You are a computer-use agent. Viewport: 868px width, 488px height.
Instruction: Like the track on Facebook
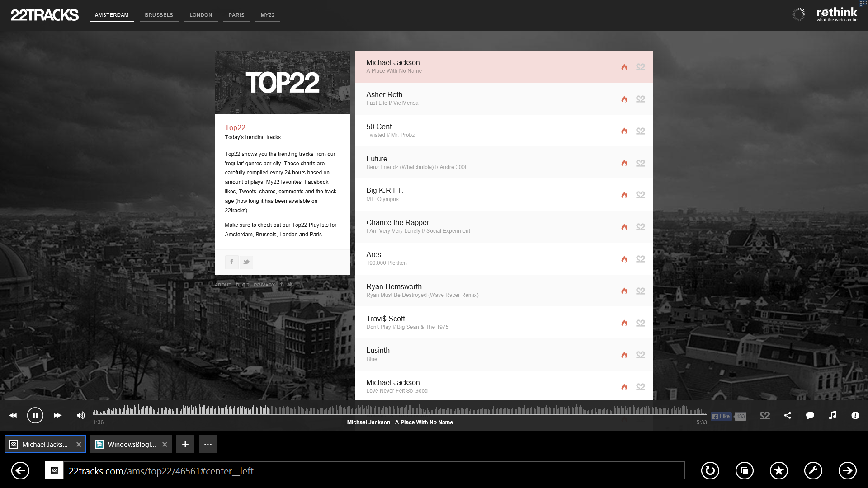click(x=721, y=417)
